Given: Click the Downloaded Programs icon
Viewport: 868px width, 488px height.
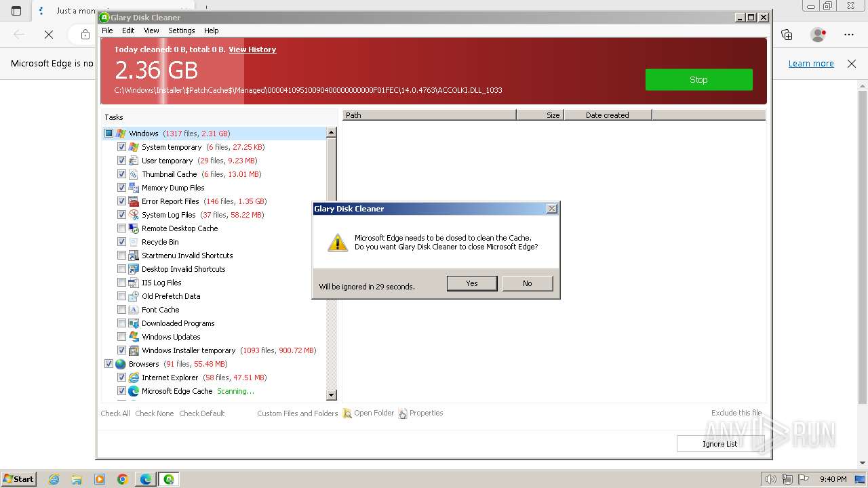Looking at the screenshot, I should (x=134, y=323).
